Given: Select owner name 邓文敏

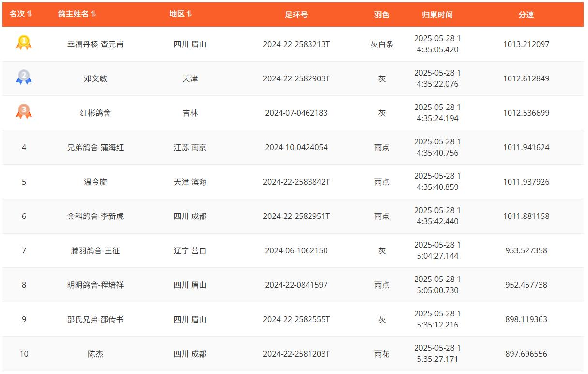Looking at the screenshot, I should click(95, 78).
